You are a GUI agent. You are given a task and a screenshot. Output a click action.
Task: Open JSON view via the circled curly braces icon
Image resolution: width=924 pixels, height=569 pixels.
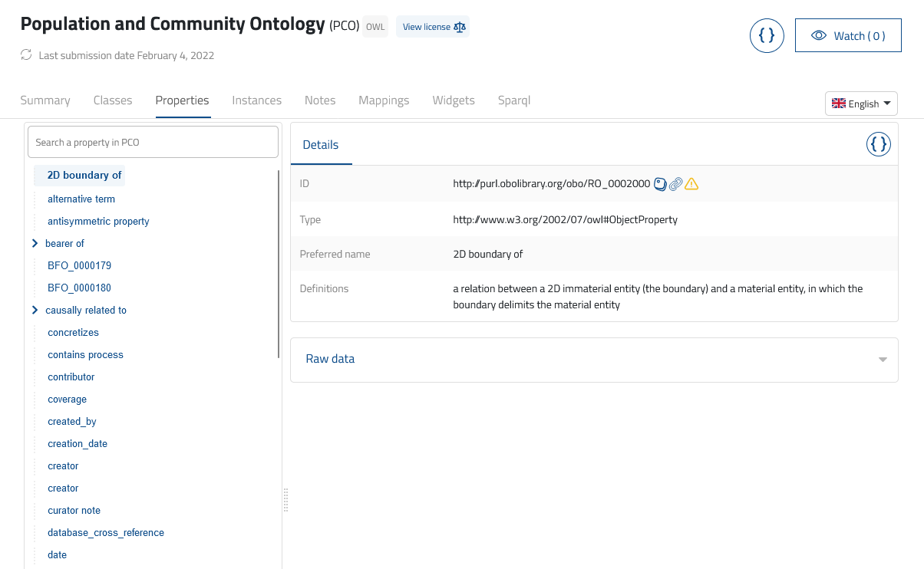tap(767, 35)
